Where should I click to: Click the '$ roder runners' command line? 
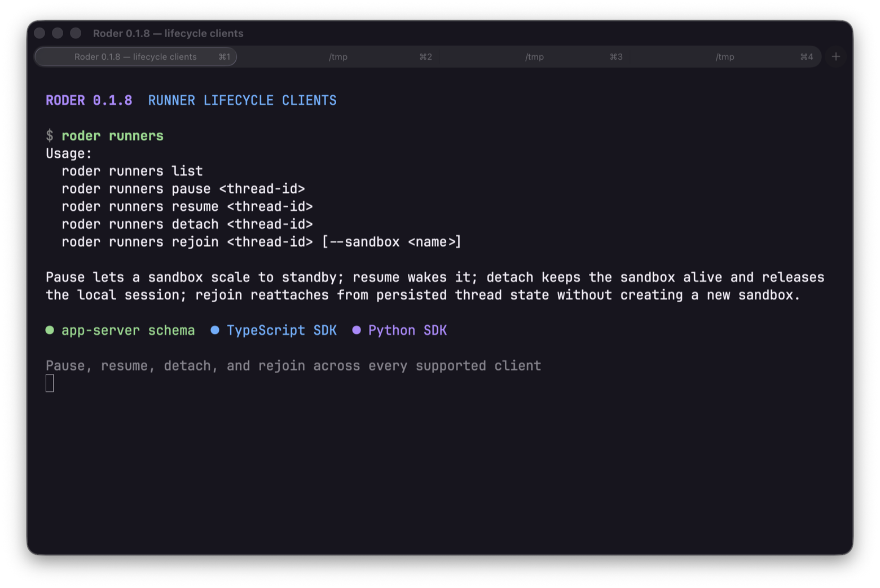click(x=105, y=136)
